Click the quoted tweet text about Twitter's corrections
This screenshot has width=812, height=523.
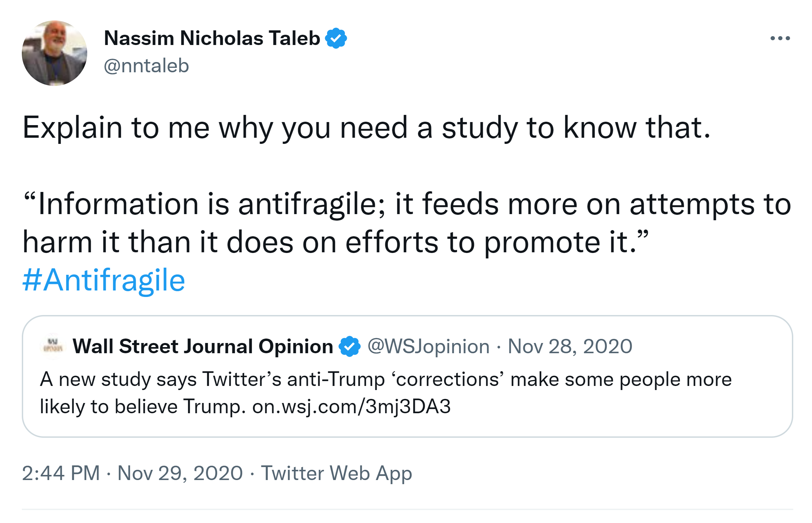[x=385, y=379]
